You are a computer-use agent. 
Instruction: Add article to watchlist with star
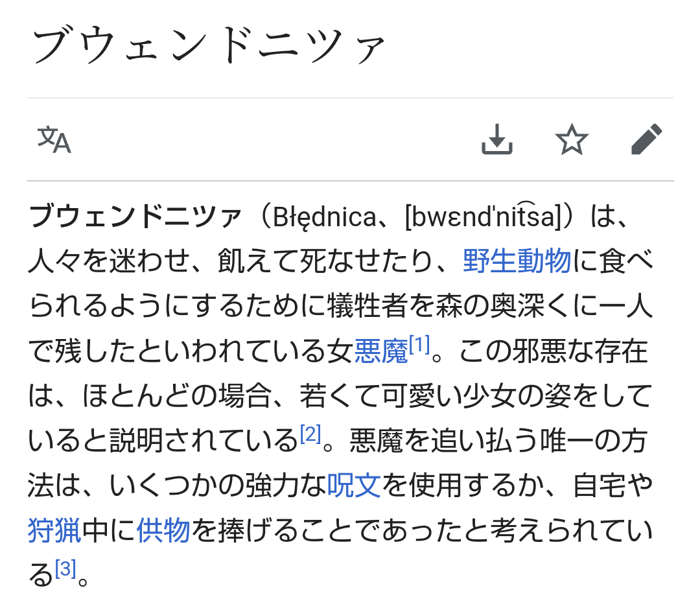572,139
